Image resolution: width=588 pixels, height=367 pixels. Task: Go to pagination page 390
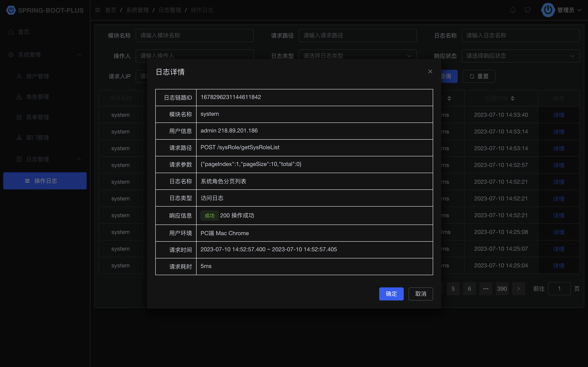pyautogui.click(x=502, y=289)
